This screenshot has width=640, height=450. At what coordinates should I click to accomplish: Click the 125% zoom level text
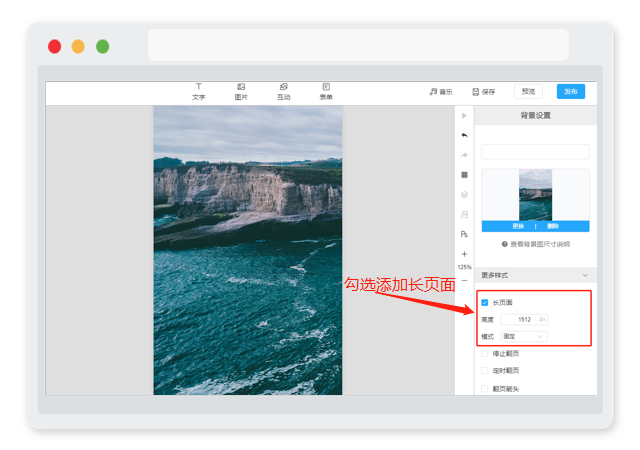(464, 267)
